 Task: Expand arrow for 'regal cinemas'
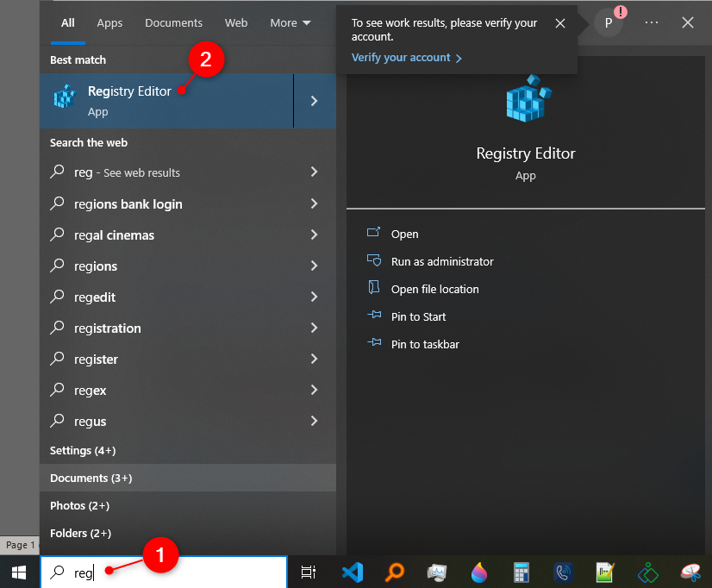pos(315,235)
